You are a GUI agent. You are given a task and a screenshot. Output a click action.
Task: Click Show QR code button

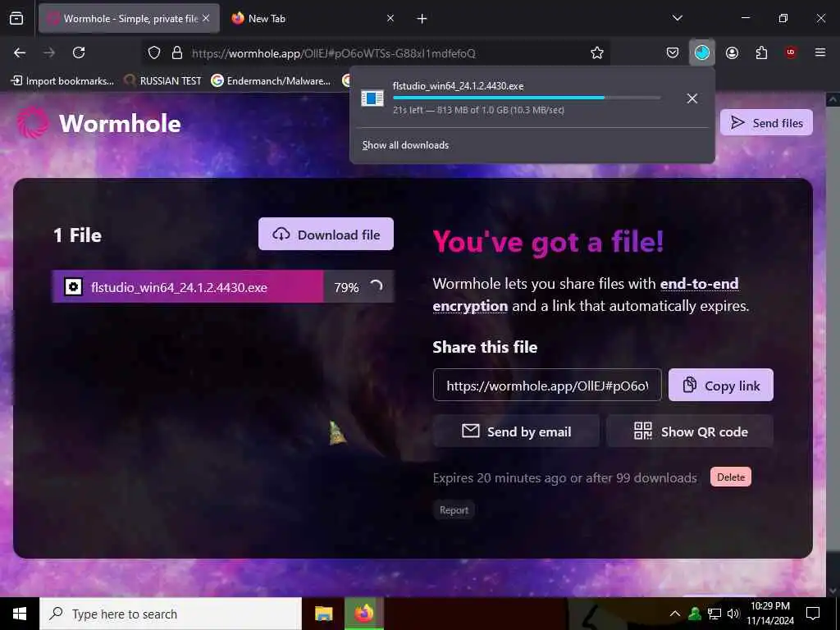click(x=690, y=431)
